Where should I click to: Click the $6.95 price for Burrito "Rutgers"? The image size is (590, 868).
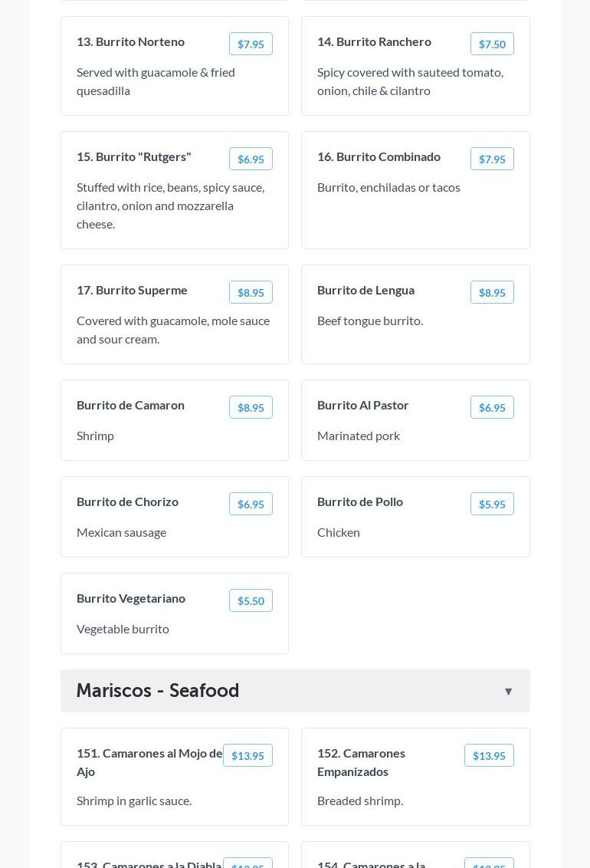point(251,159)
